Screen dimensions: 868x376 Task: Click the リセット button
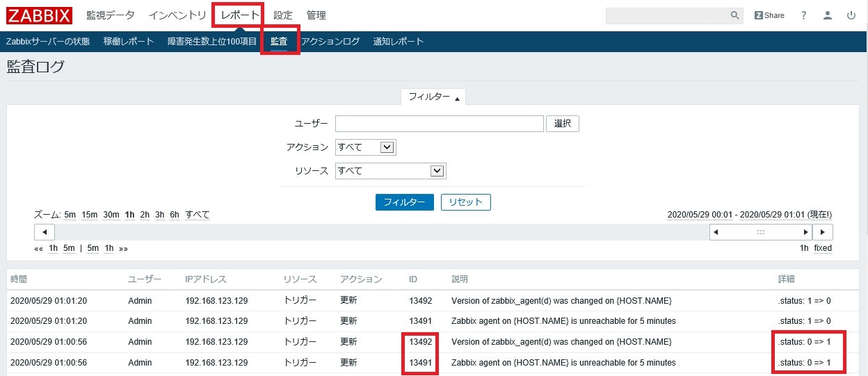pos(466,202)
